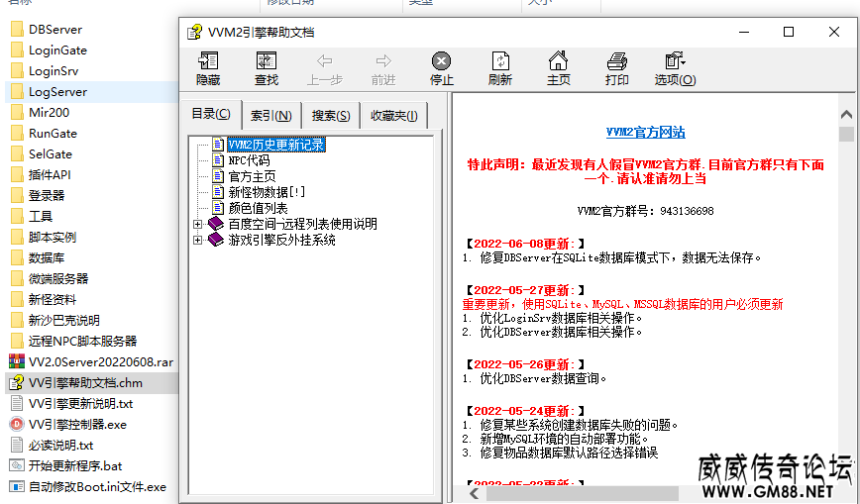Click the content pane's vertical scroll up arrow
The width and height of the screenshot is (860, 504).
click(846, 114)
